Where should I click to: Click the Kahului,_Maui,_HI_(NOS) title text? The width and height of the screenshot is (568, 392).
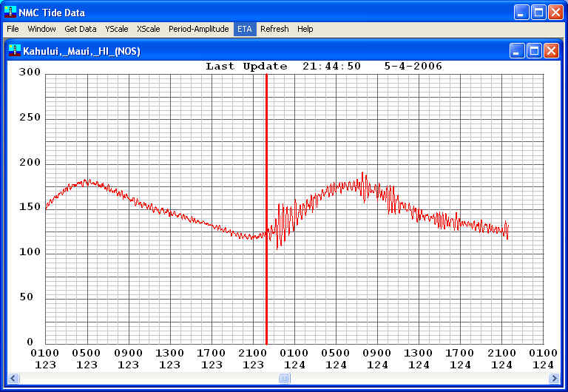[x=82, y=51]
